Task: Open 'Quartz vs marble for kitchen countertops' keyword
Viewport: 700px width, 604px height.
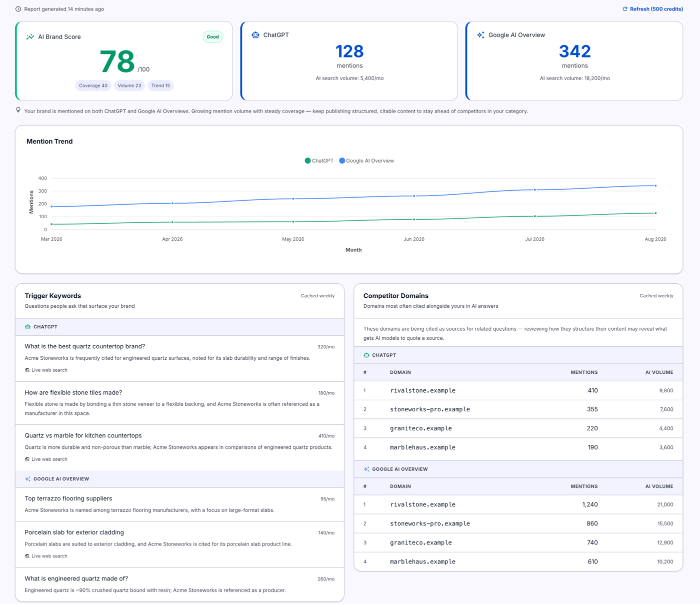Action: [83, 436]
